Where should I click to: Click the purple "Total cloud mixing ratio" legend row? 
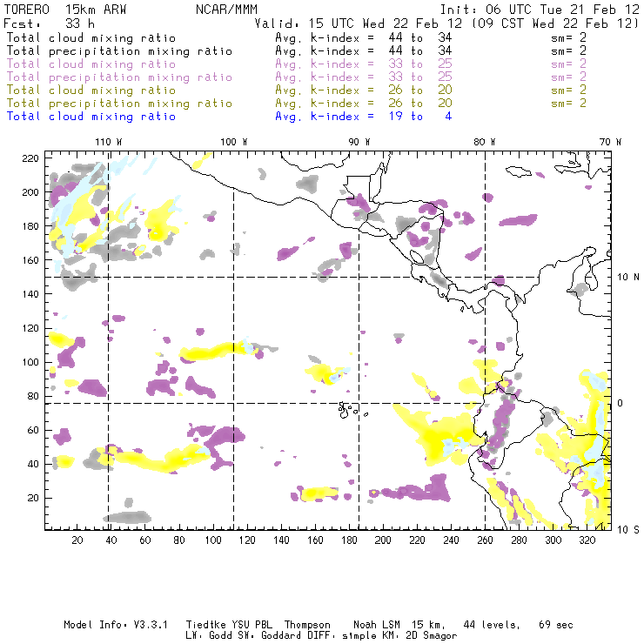[91, 64]
